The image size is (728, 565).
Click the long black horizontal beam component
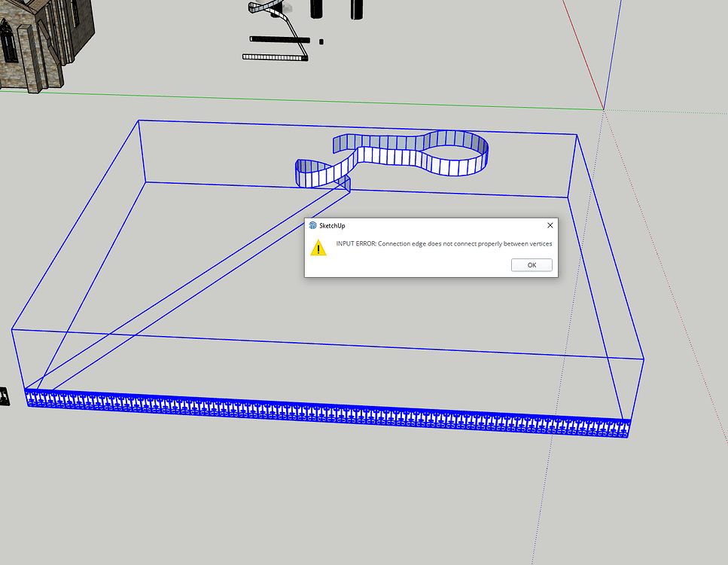click(x=279, y=38)
